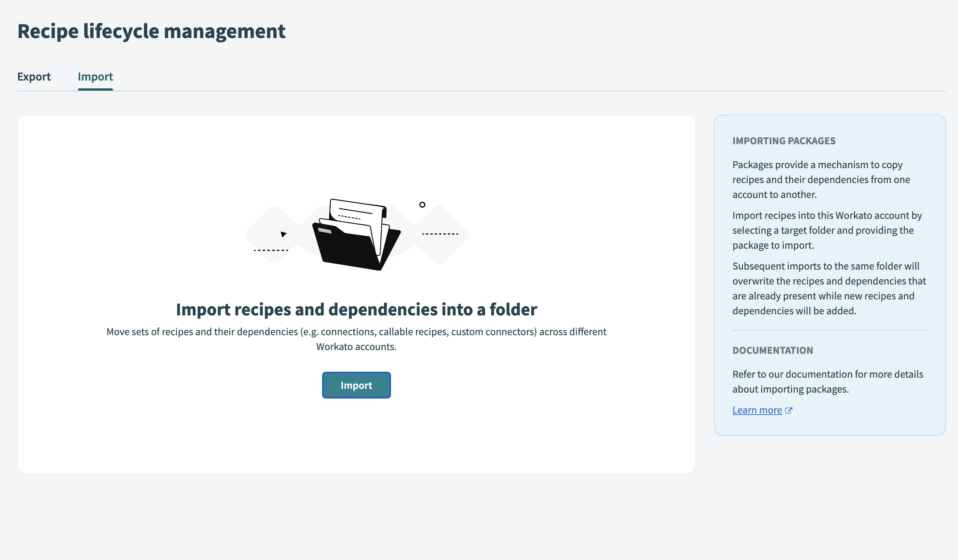Image resolution: width=958 pixels, height=560 pixels.
Task: Click the small circle decoration near folder
Action: [x=422, y=205]
